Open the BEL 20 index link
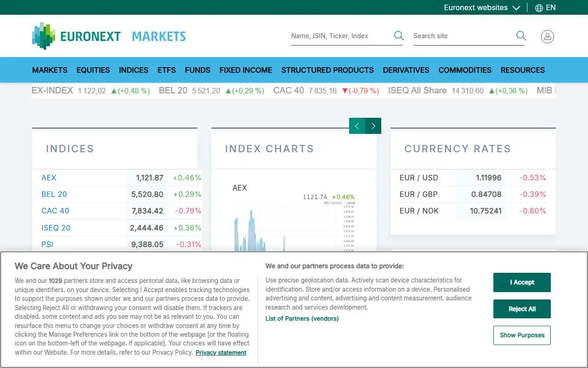 (54, 194)
